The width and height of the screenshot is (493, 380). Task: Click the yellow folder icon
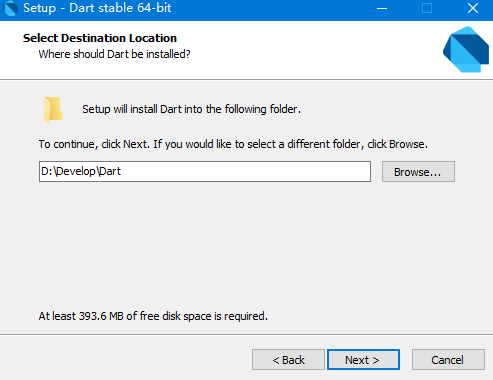[x=53, y=110]
